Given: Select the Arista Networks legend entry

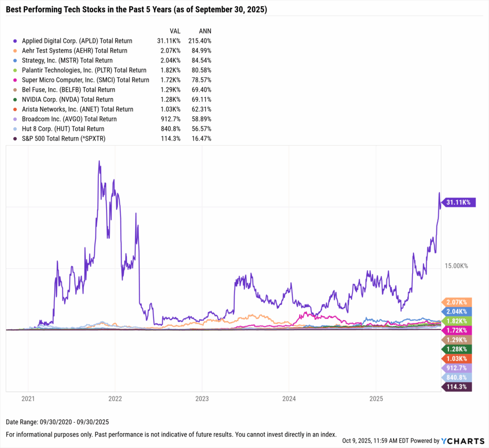Looking at the screenshot, I should 77,109.
